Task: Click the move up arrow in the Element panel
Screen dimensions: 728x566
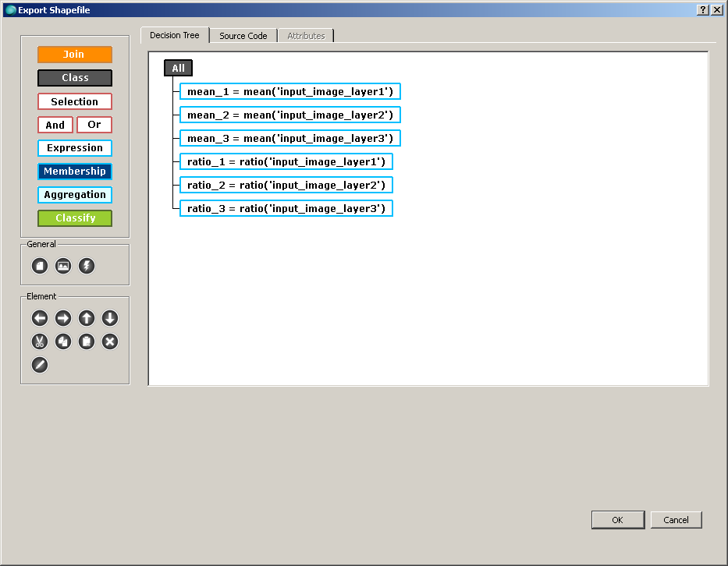Action: point(86,318)
